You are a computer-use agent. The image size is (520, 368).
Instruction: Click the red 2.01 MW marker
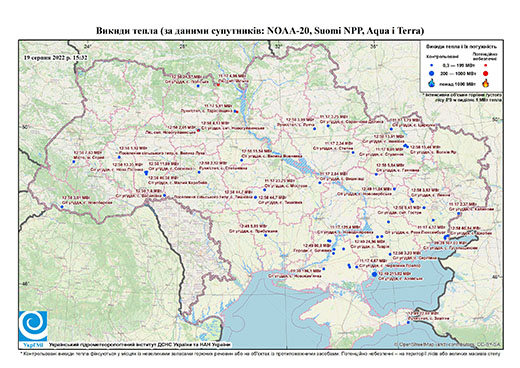198,130
